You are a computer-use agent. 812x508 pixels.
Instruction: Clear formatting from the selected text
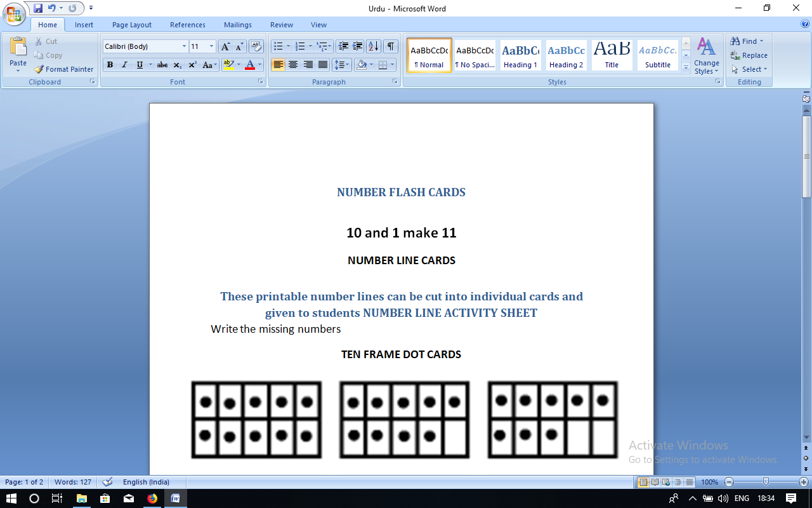256,46
